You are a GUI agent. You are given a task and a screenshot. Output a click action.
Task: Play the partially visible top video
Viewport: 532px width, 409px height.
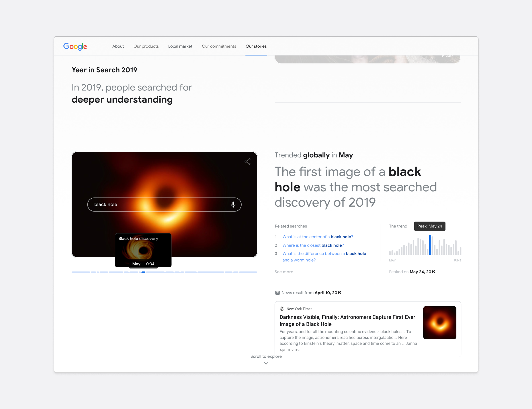(x=368, y=59)
